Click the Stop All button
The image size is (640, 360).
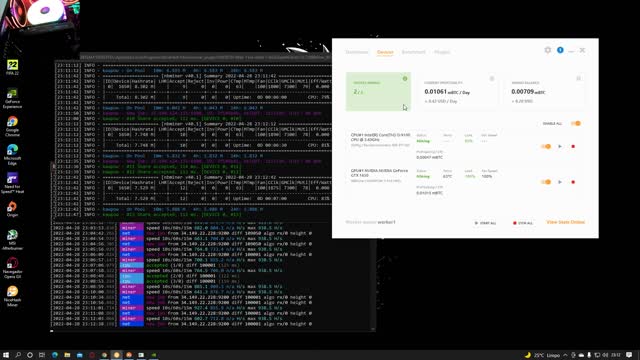coord(523,223)
